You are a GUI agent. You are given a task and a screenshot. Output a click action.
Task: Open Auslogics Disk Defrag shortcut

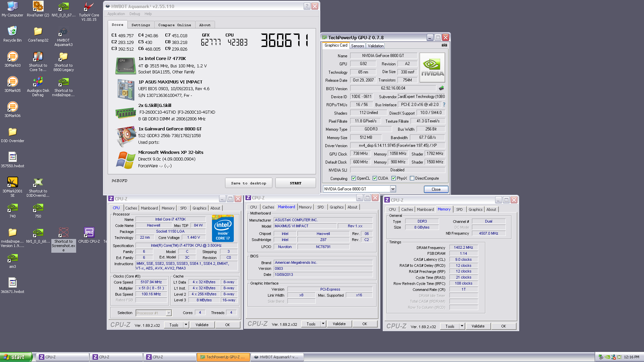click(38, 86)
